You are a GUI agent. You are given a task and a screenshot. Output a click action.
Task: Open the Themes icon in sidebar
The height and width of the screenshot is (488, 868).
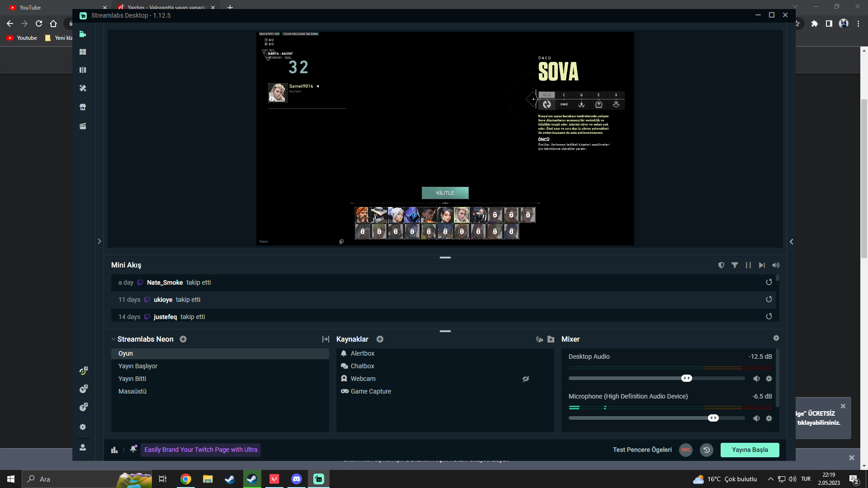tap(83, 88)
